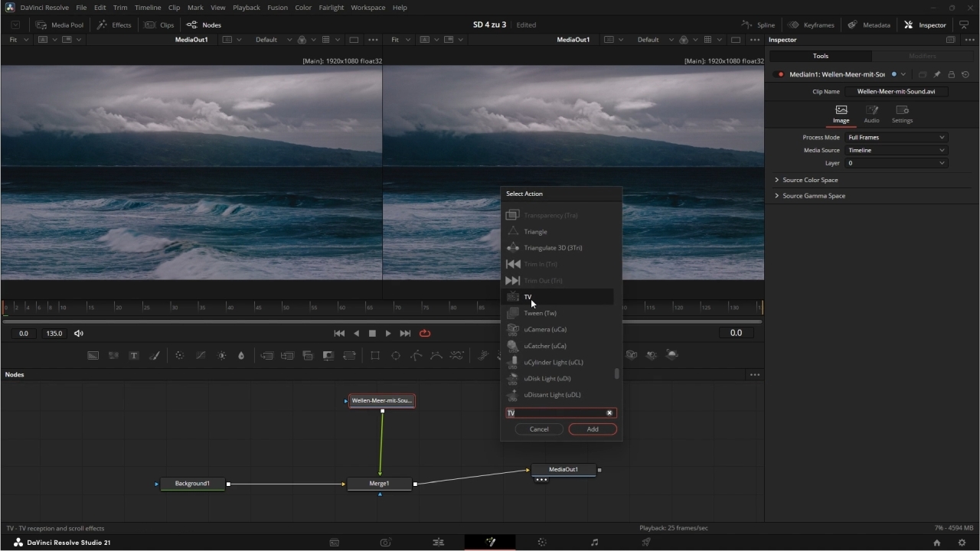Toggle loop playback button

point(425,334)
